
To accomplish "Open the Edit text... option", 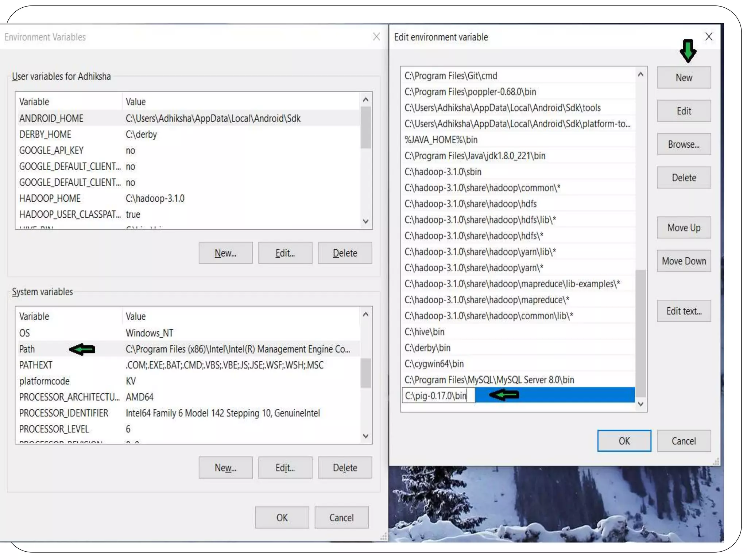I will 684,311.
